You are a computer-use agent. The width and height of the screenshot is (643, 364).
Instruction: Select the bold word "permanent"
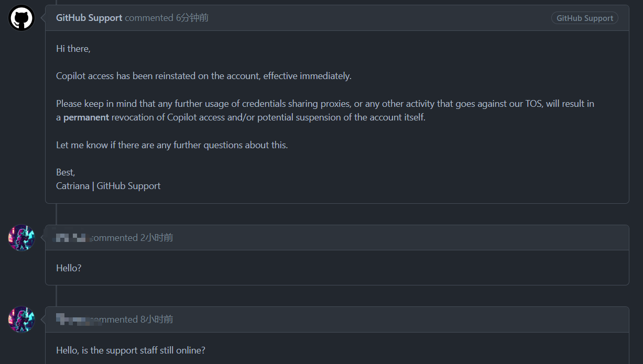86,117
